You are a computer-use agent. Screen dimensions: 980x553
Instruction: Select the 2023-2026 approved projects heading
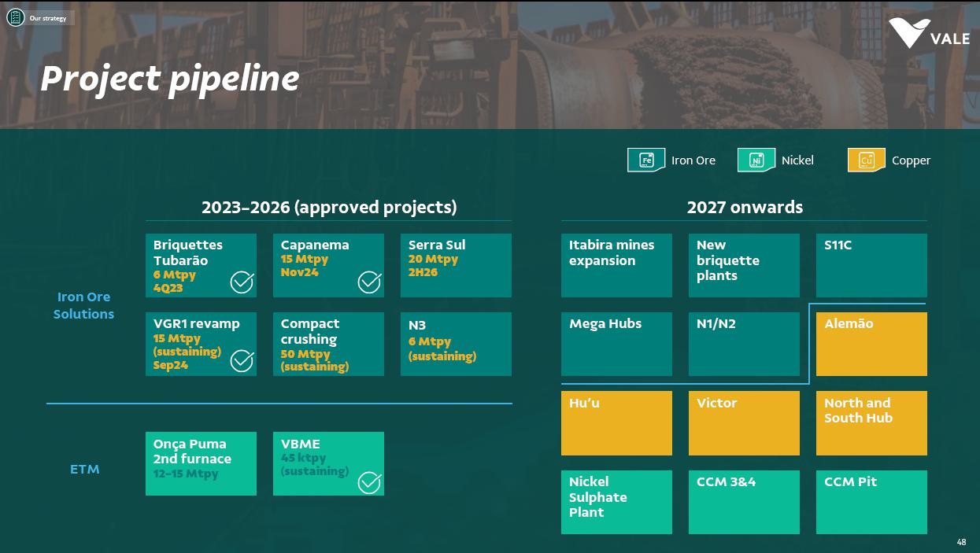(329, 208)
